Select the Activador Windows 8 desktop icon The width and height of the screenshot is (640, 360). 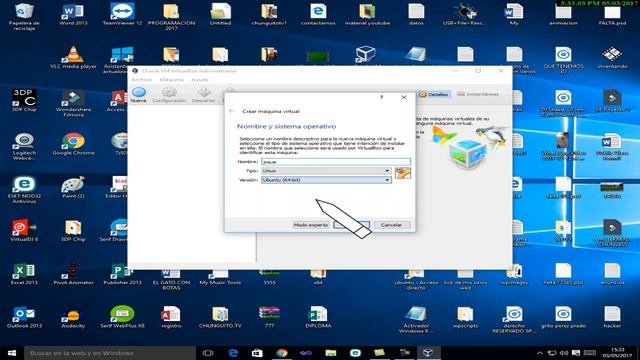(x=416, y=320)
